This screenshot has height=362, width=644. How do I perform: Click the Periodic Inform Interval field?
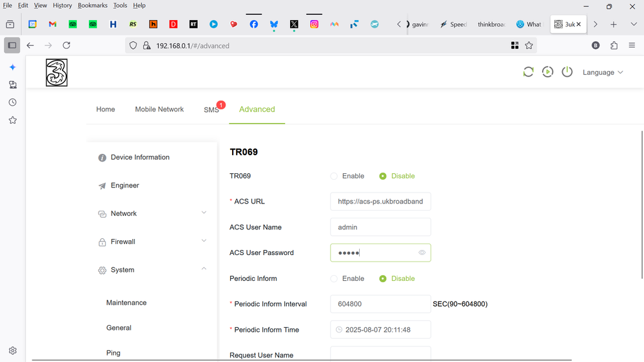(x=380, y=304)
